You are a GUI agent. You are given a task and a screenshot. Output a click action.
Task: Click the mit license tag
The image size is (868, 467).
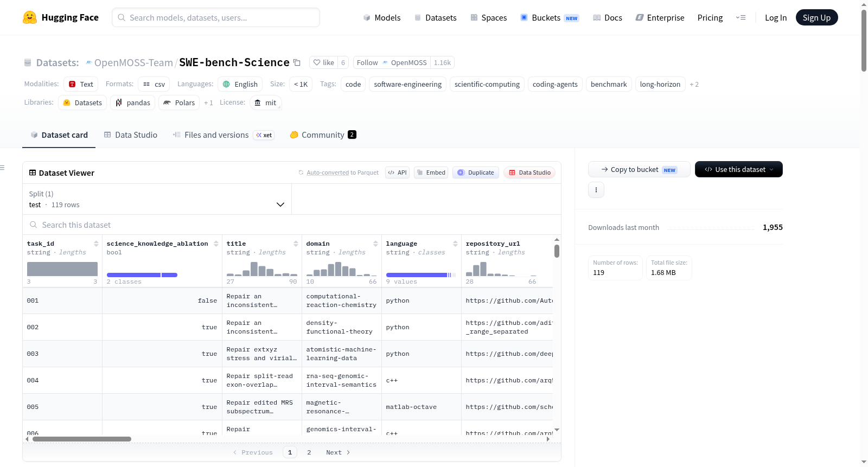(x=266, y=103)
